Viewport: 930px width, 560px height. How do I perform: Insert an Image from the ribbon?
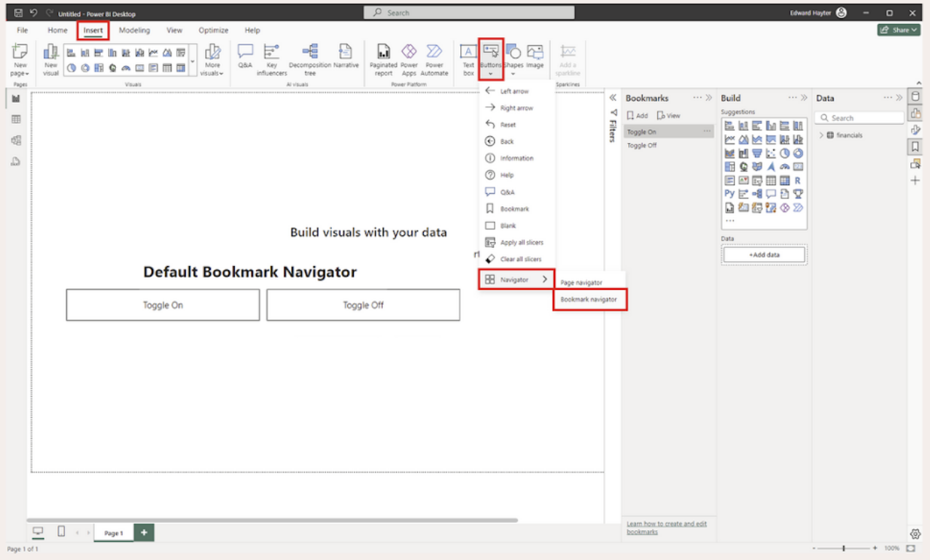click(x=535, y=55)
